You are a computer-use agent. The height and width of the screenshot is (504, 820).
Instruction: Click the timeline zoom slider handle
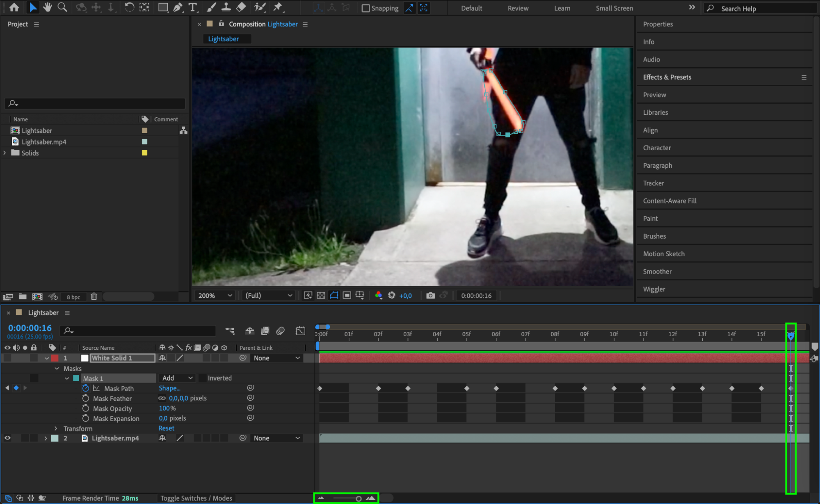point(359,499)
